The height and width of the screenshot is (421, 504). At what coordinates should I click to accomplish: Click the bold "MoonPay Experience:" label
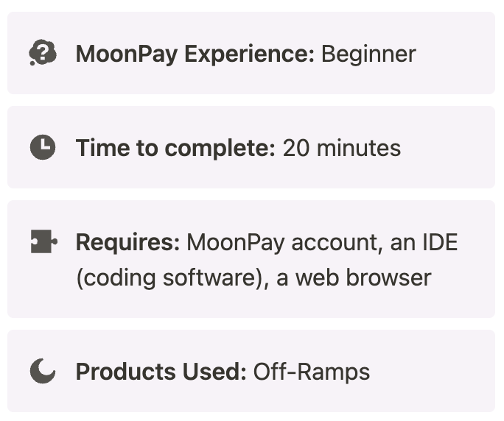(x=195, y=54)
